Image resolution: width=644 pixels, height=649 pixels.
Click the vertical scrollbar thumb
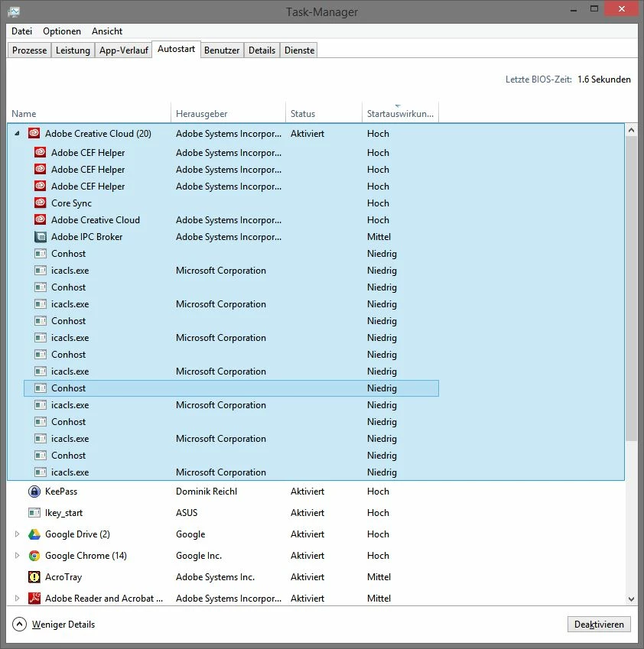pos(631,288)
